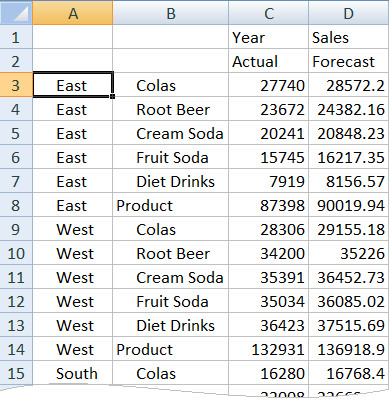
Task: Select the South cell in row 15
Action: (x=73, y=373)
